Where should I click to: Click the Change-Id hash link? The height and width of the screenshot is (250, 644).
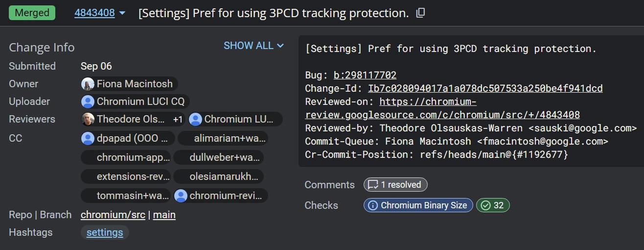coord(485,88)
